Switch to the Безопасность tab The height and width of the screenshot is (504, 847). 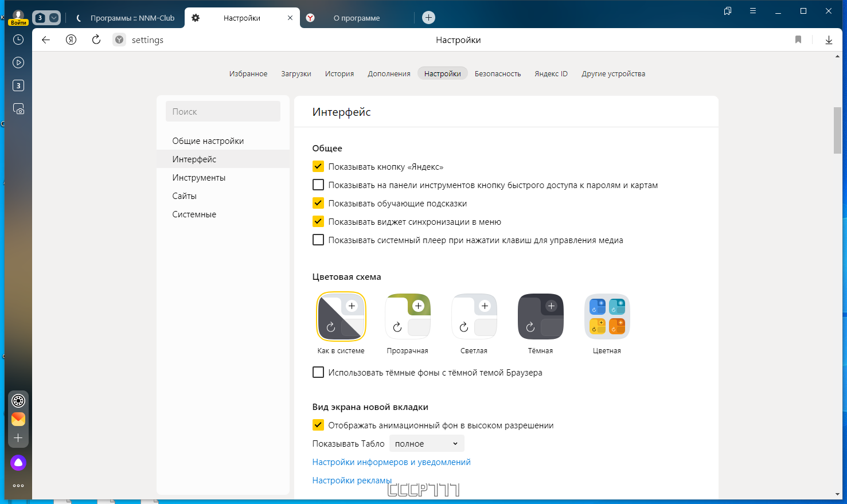(498, 73)
